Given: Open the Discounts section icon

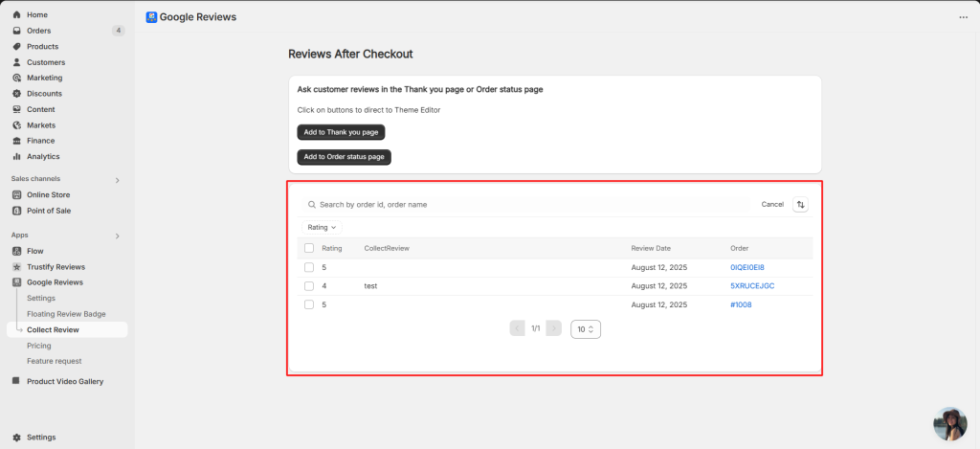Looking at the screenshot, I should 17,94.
